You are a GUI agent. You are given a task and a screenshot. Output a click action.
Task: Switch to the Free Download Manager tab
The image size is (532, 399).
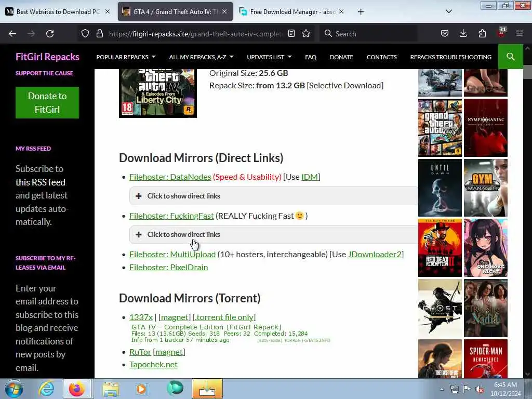(292, 12)
